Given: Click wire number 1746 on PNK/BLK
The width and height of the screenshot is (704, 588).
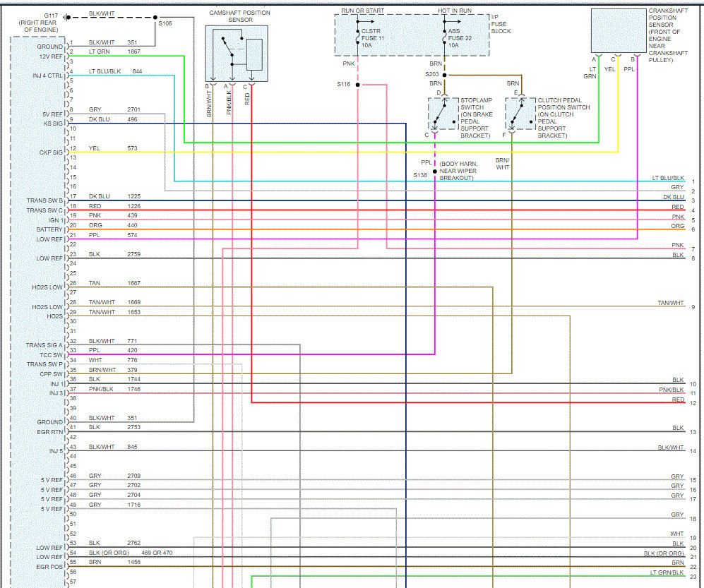Looking at the screenshot, I should pyautogui.click(x=133, y=389).
